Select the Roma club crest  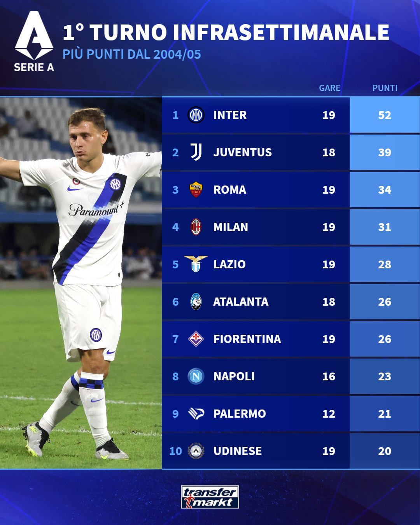196,190
